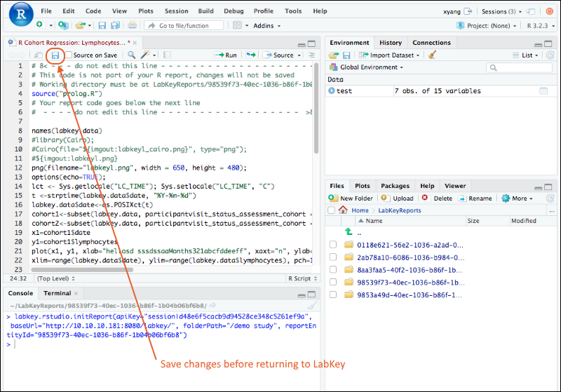Open the R 3.2.3 version dropdown
This screenshot has height=392, width=561.
tap(541, 26)
